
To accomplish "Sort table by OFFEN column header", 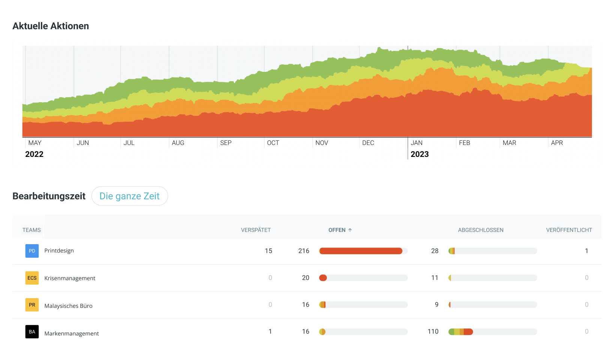I will click(337, 230).
